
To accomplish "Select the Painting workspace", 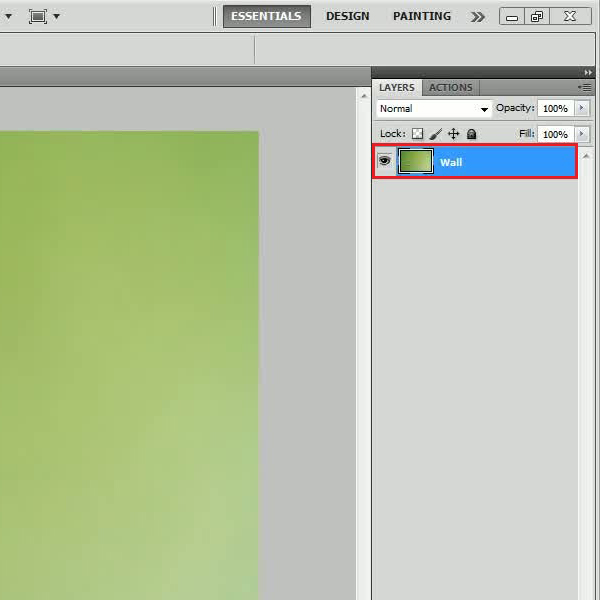I will click(422, 16).
